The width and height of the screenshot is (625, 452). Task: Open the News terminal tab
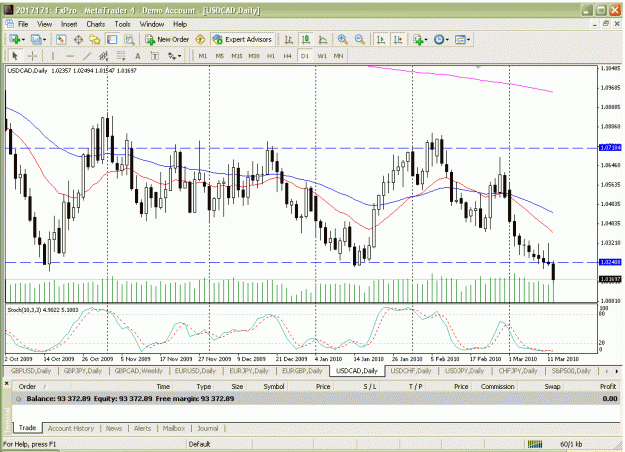(x=114, y=428)
